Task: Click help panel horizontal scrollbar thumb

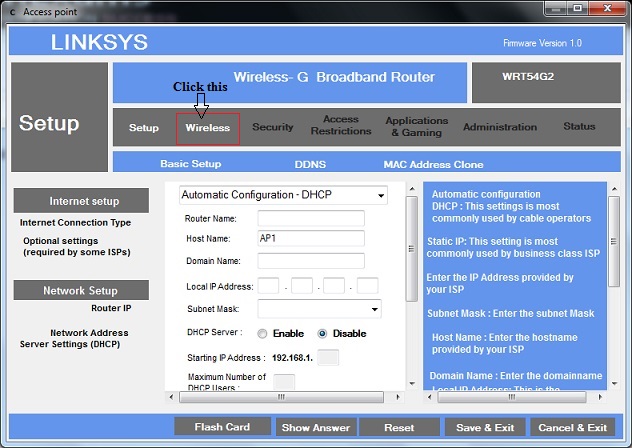Action: click(x=512, y=397)
